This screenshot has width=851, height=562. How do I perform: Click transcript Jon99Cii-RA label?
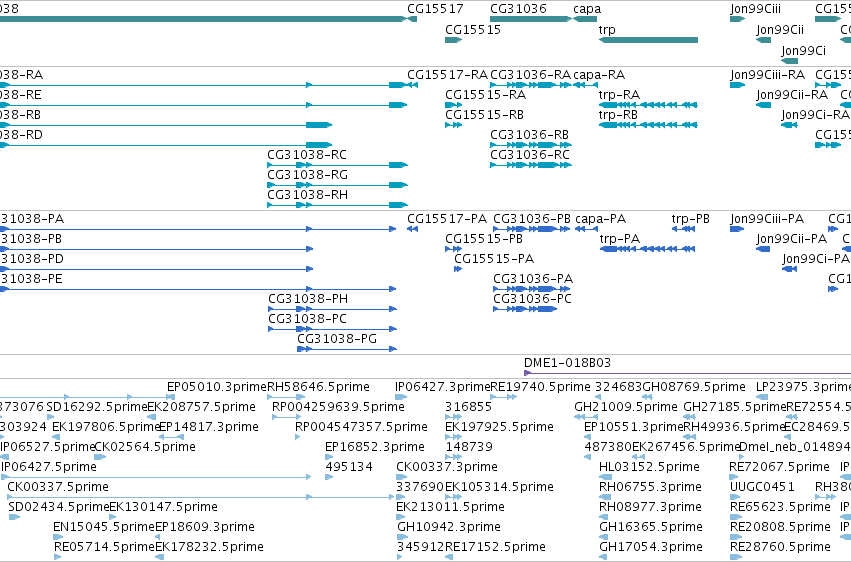point(792,95)
